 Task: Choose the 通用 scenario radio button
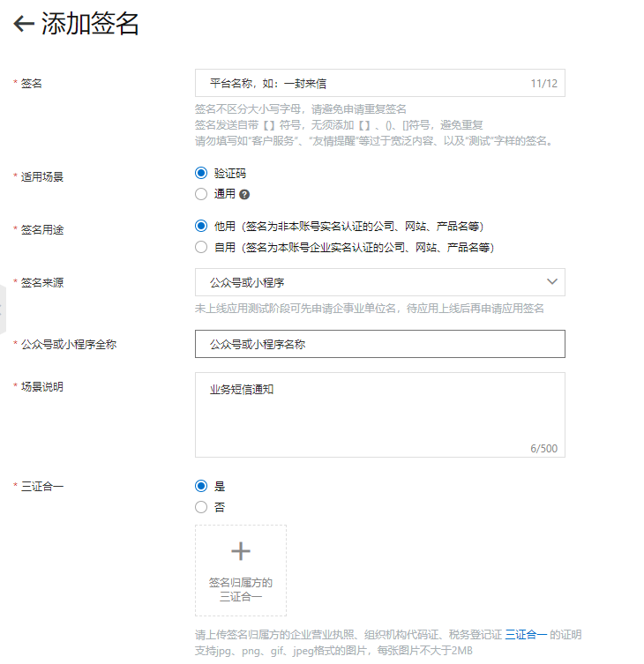click(201, 194)
